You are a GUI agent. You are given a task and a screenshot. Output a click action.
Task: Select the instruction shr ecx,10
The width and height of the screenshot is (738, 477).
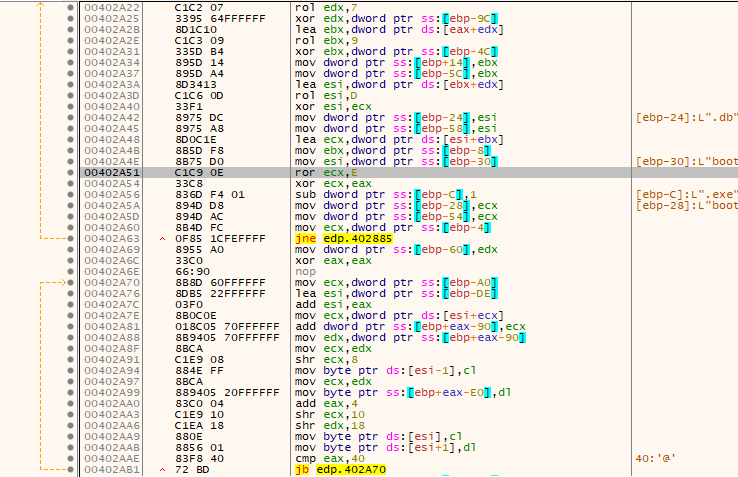coord(330,414)
